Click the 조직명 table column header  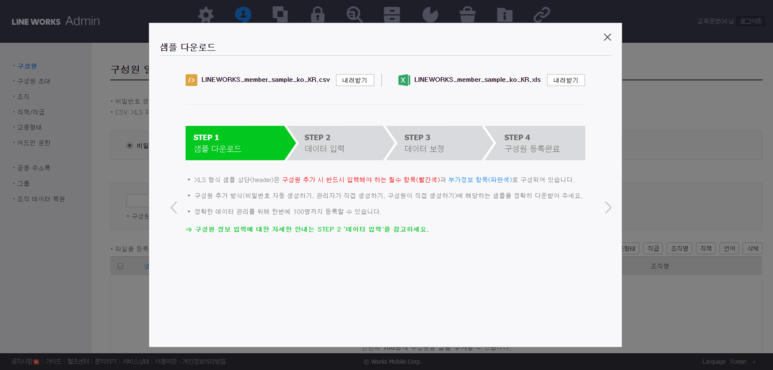pos(660,266)
